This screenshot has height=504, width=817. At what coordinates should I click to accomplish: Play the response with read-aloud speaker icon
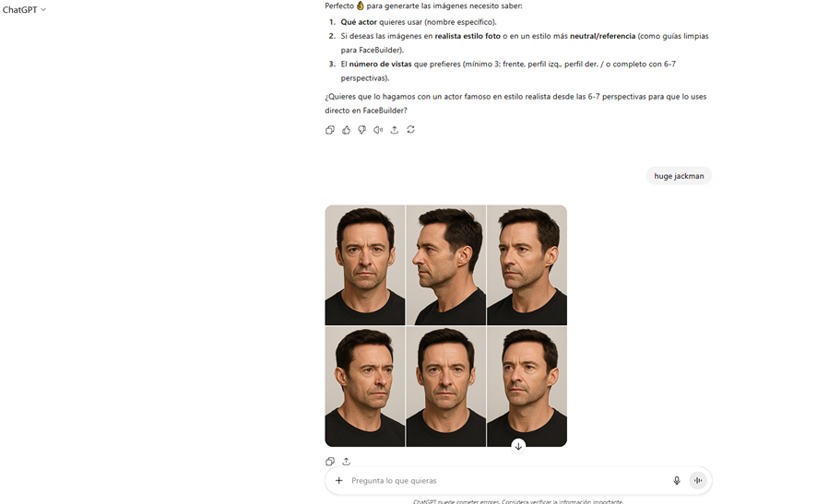tap(378, 130)
